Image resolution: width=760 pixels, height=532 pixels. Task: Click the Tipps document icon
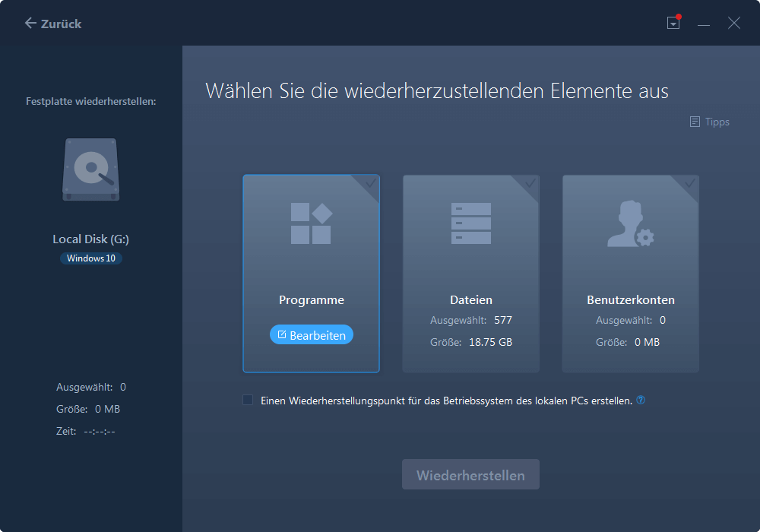click(x=695, y=122)
